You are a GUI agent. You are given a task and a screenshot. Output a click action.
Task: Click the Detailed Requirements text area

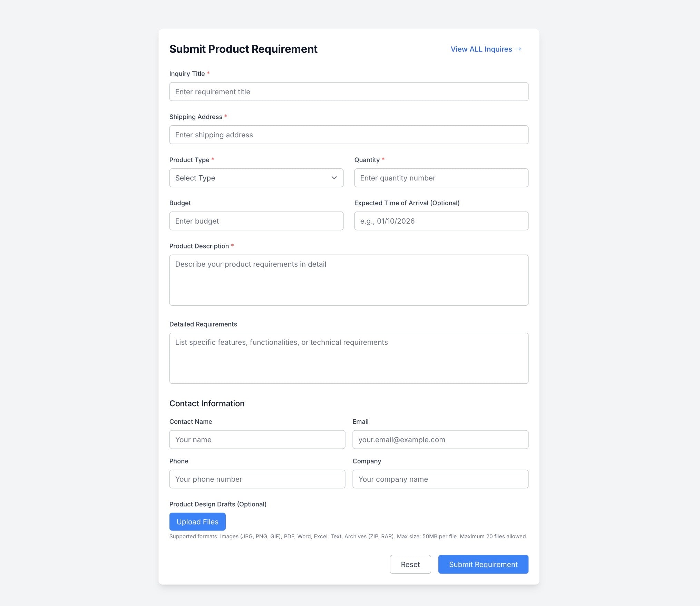[x=349, y=358]
